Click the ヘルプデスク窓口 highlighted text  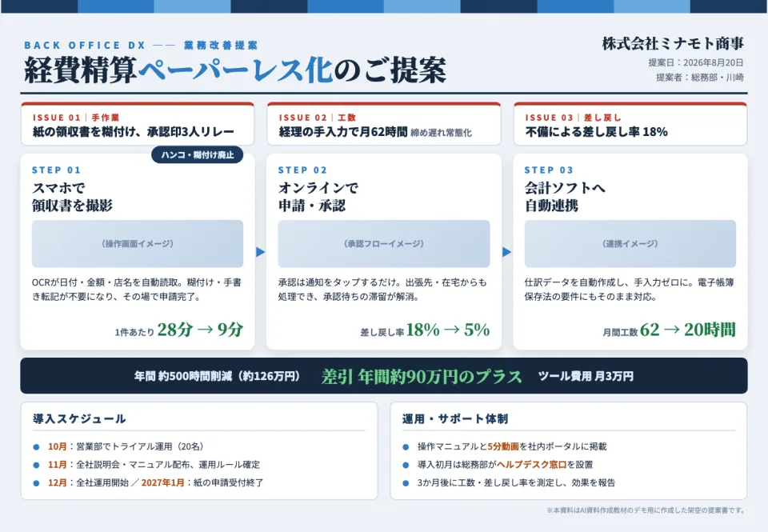(x=531, y=464)
